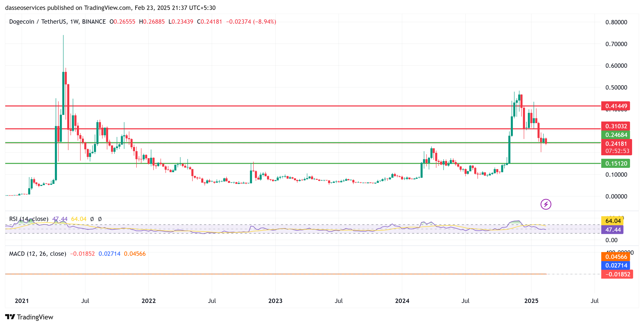The width and height of the screenshot is (644, 326).
Task: Click the orange 0.04566 MACD tag
Action: pos(615,257)
